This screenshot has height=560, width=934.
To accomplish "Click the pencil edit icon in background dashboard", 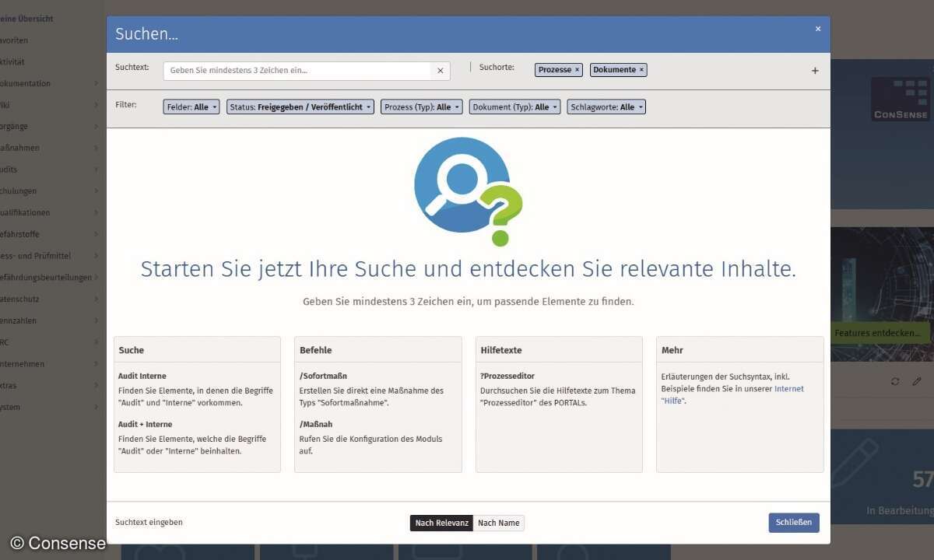I will [x=917, y=381].
